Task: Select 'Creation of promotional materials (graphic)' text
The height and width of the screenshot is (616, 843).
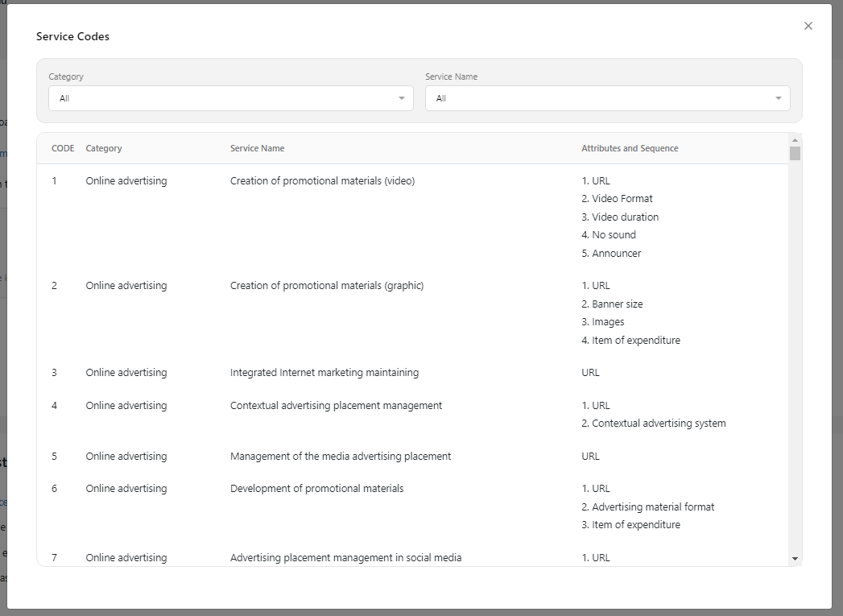Action: [327, 285]
